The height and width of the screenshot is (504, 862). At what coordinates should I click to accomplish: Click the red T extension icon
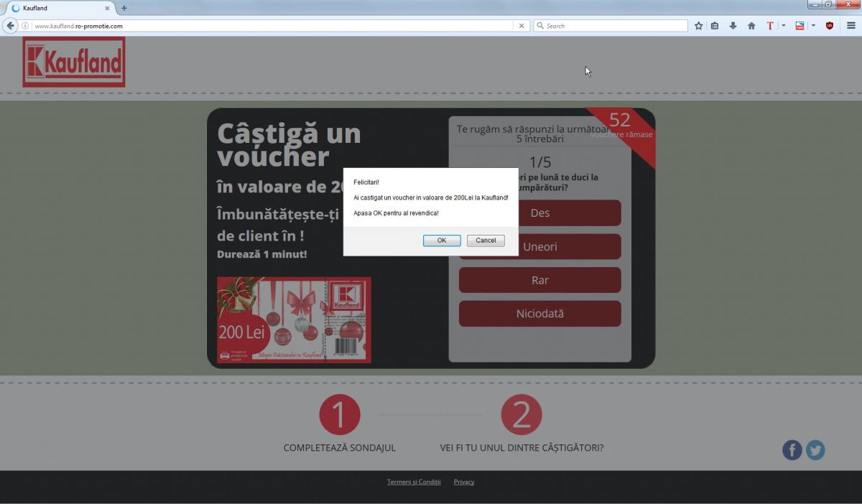[x=770, y=26]
